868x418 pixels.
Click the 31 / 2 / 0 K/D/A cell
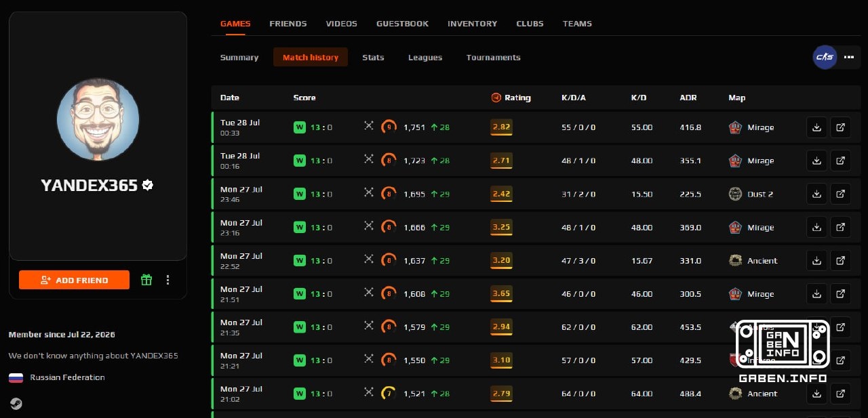[x=578, y=194]
